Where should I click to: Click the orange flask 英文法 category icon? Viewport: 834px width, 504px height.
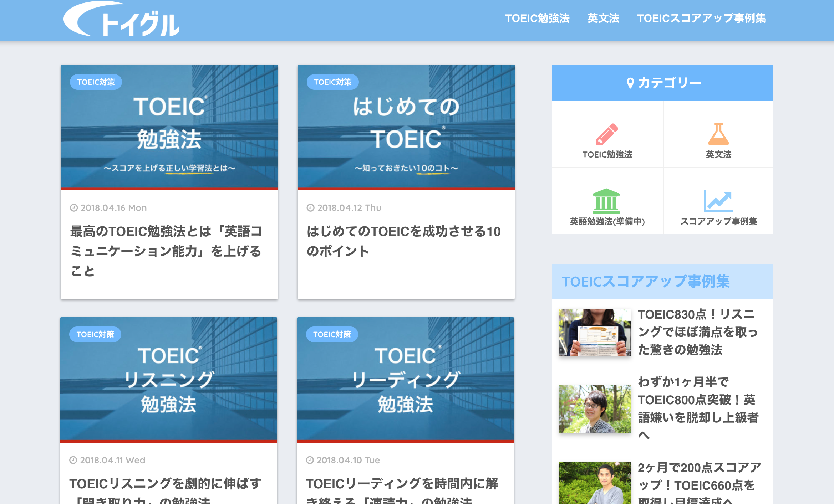tap(718, 134)
